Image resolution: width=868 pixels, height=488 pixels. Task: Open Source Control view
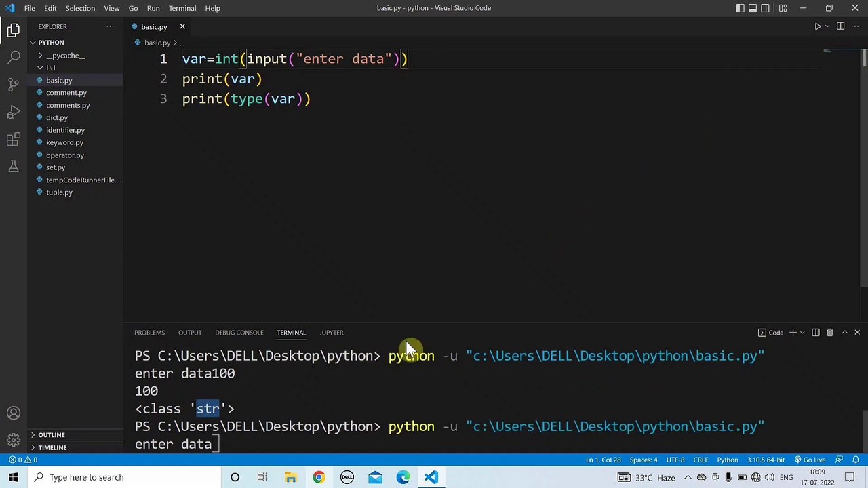(14, 85)
